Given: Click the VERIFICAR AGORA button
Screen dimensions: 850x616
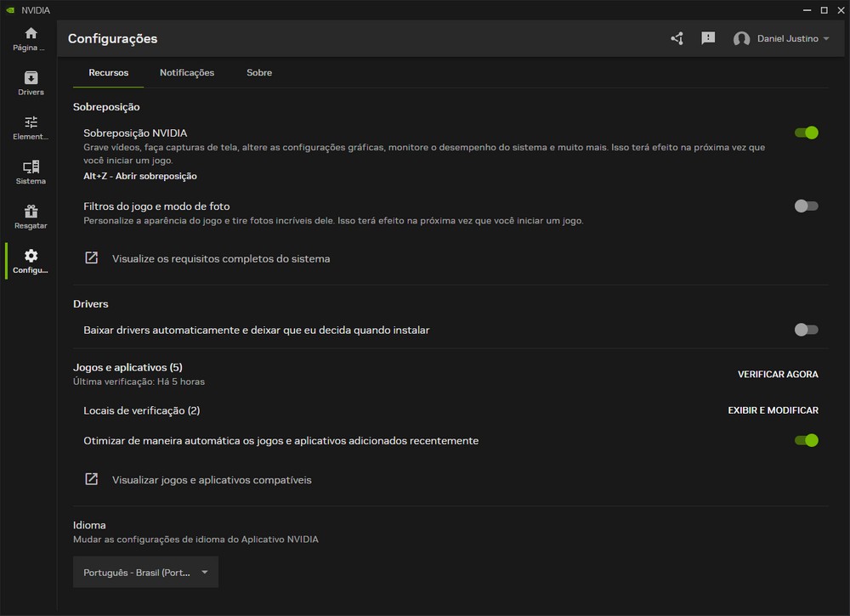Looking at the screenshot, I should [x=778, y=374].
